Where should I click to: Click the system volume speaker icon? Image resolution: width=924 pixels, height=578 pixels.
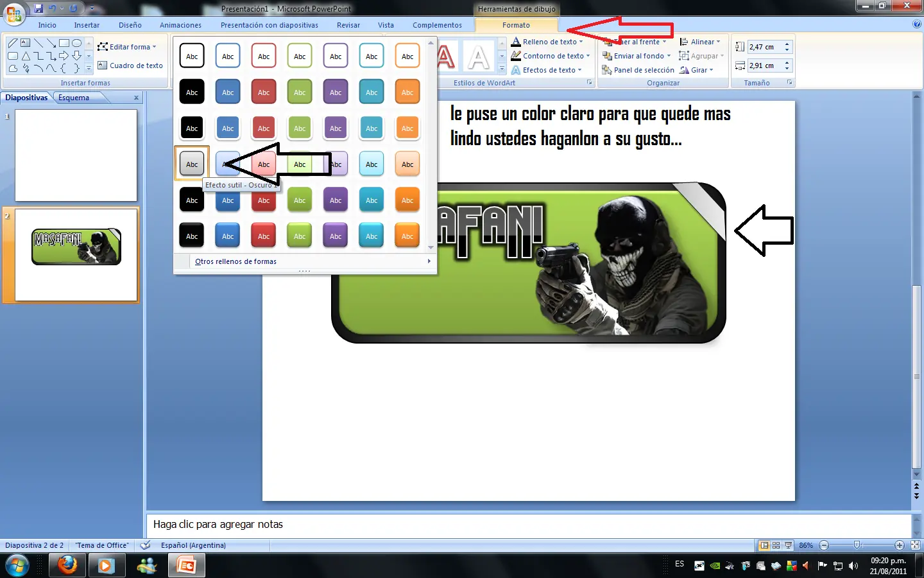tap(853, 566)
